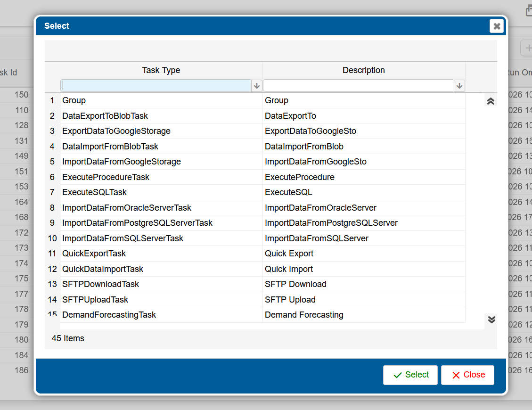The height and width of the screenshot is (410, 532).
Task: Choose the DataExportToBlobTask row
Action: [105, 116]
